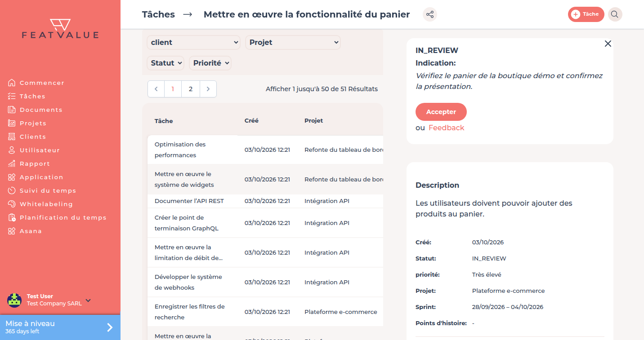Click the Feedback link

[x=446, y=128]
